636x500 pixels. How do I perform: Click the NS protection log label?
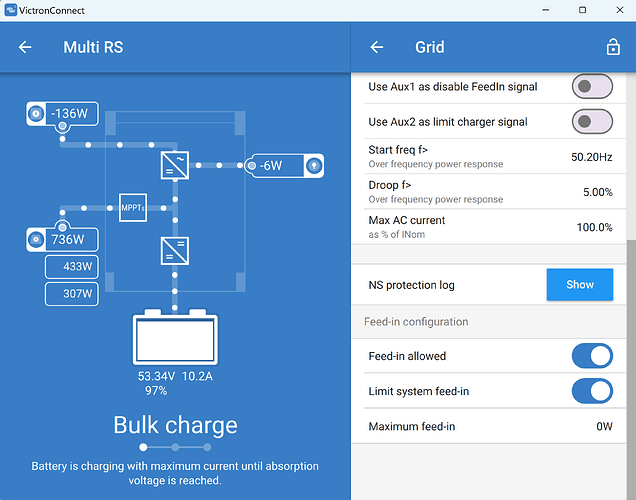click(411, 285)
